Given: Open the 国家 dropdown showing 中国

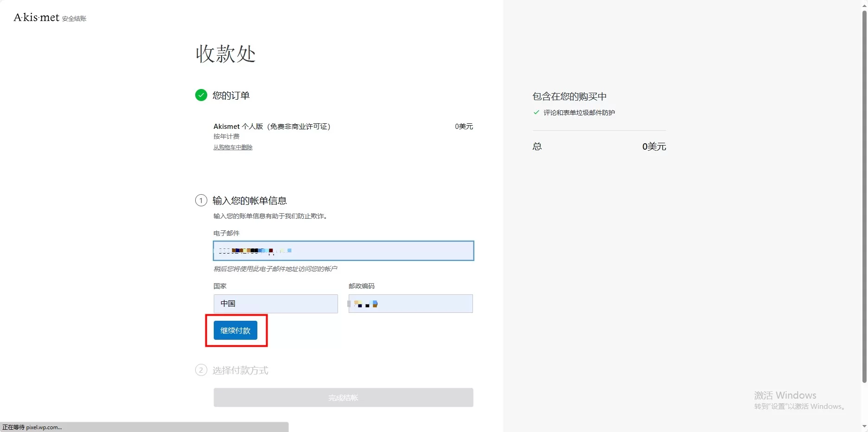Looking at the screenshot, I should tap(276, 304).
